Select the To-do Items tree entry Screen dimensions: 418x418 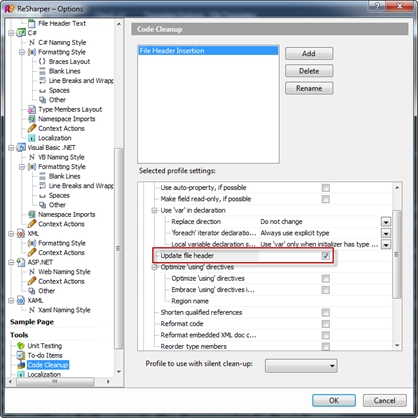point(45,355)
